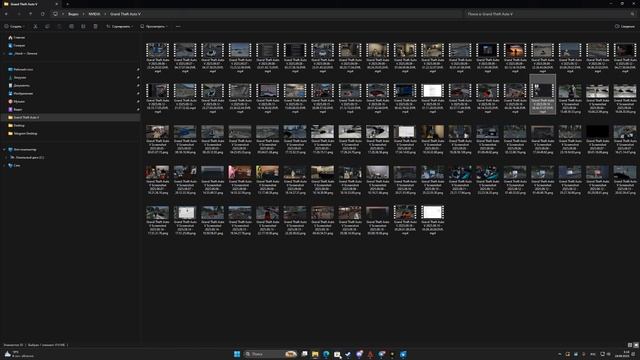Click the Delete trash icon in toolbar
Screen dimensions: 640x360
point(96,26)
